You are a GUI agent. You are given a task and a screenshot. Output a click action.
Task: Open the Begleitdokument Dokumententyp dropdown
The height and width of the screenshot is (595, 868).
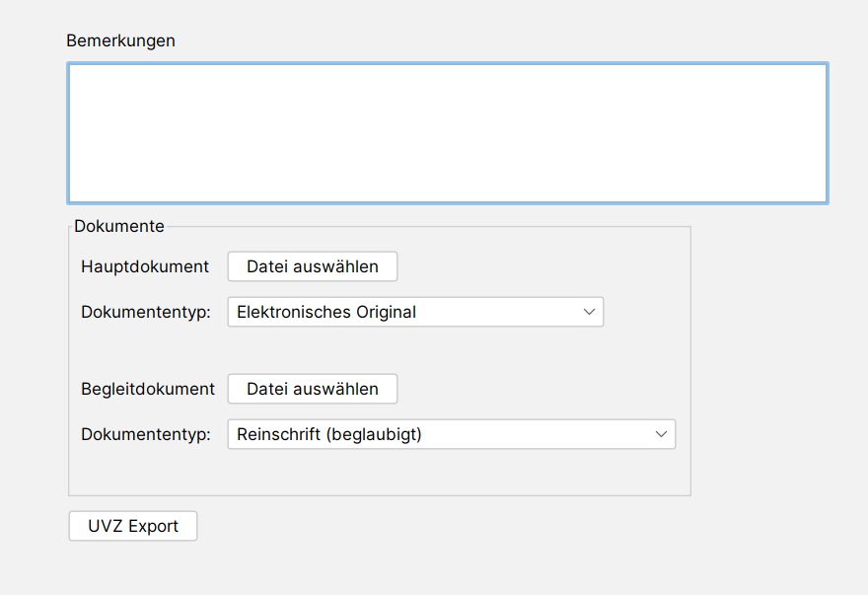click(451, 434)
